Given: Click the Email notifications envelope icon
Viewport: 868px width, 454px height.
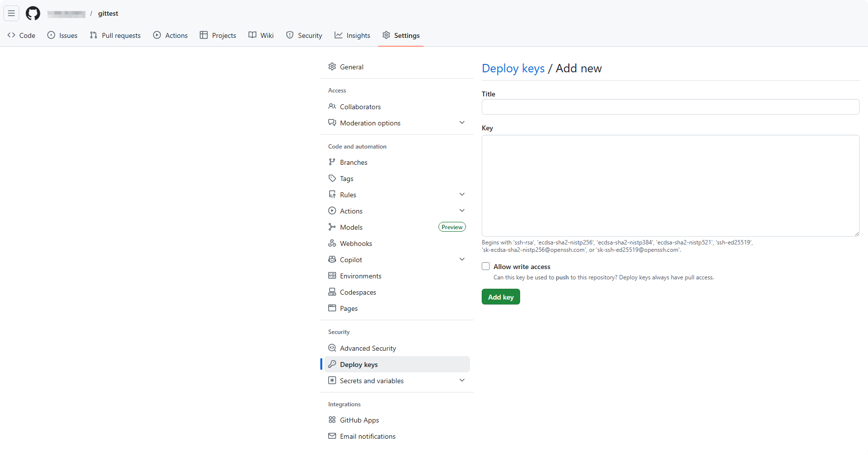Looking at the screenshot, I should pos(332,436).
